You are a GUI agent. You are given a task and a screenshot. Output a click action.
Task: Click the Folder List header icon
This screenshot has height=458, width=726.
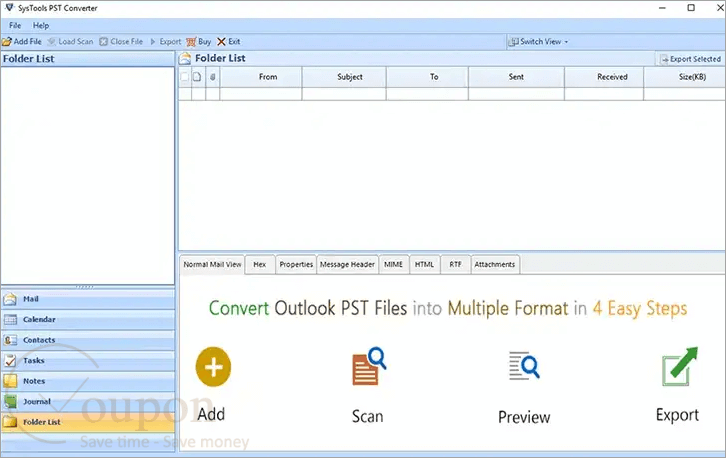(186, 58)
